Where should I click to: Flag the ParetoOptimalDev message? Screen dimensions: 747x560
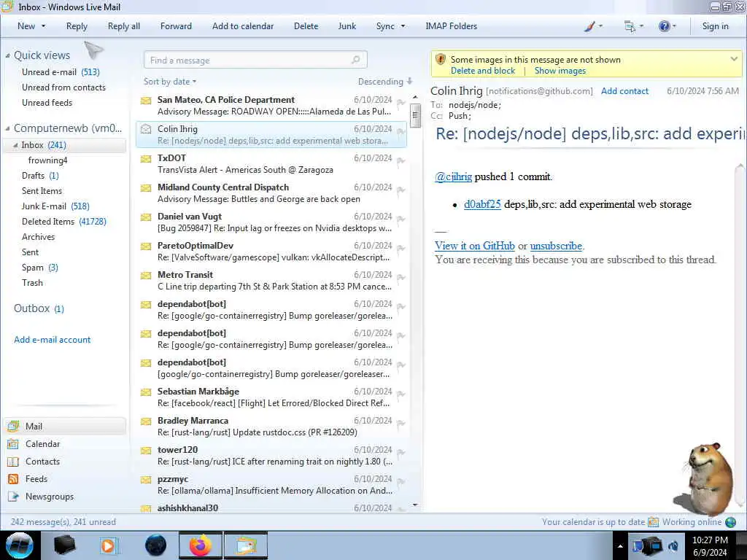coord(401,249)
